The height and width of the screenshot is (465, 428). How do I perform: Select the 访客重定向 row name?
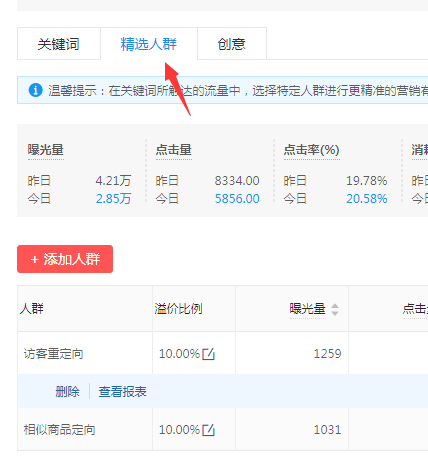(x=53, y=354)
